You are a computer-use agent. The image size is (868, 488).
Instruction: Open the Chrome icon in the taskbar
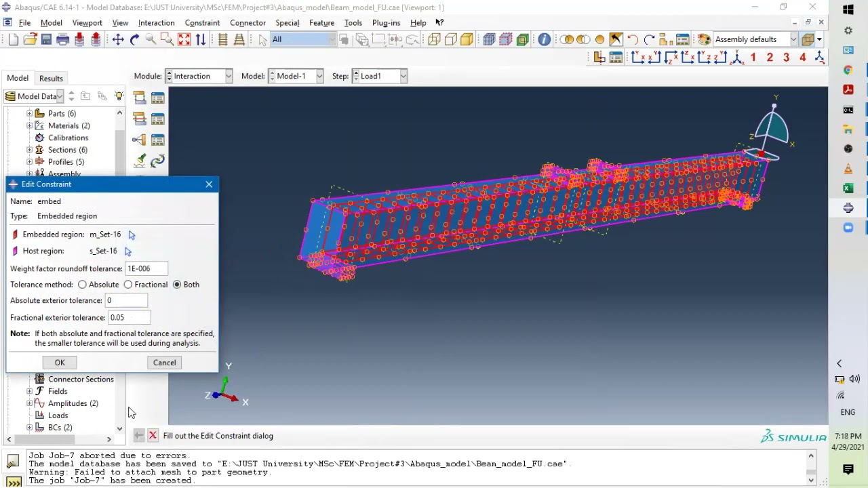click(848, 70)
